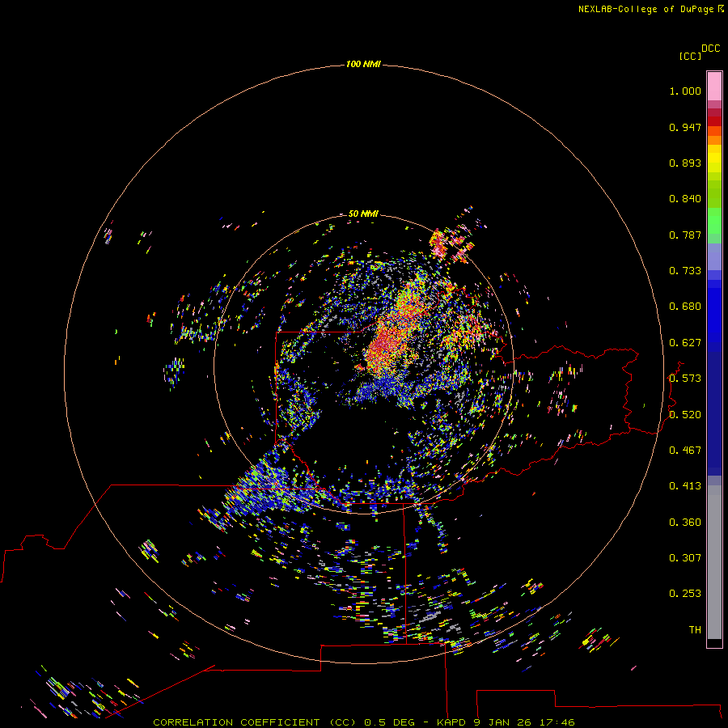Click the 0.787 legend value
The image size is (728, 728).
coord(685,235)
